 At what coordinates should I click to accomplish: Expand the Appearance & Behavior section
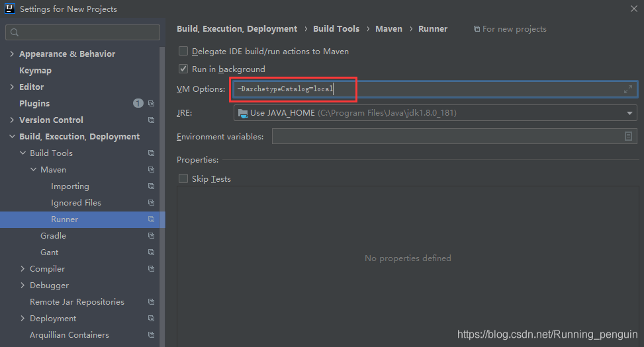coord(12,54)
